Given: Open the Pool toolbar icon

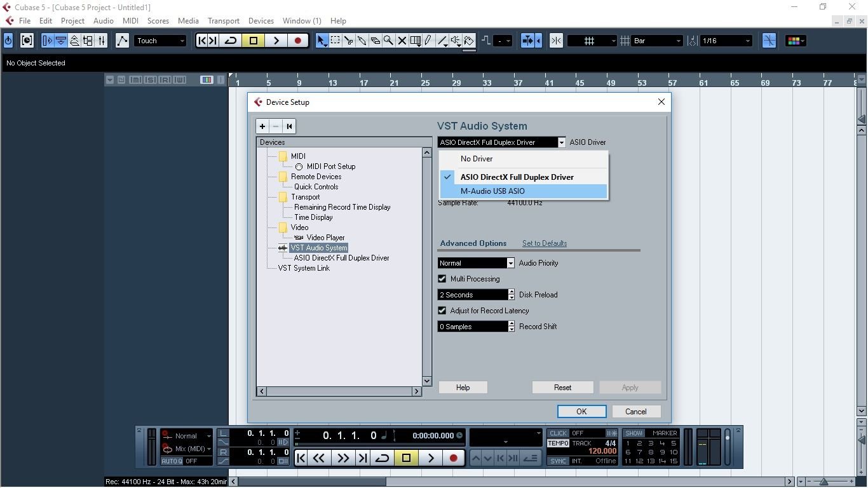Looking at the screenshot, I should [x=88, y=41].
